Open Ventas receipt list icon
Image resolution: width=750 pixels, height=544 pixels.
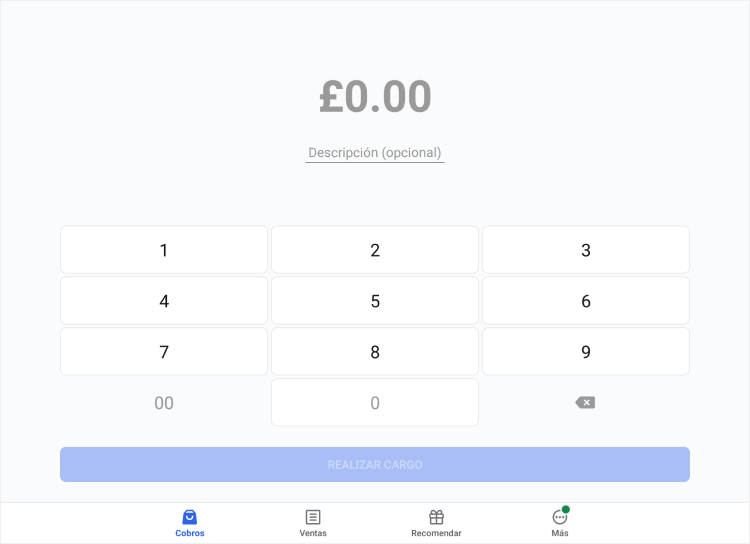tap(313, 517)
